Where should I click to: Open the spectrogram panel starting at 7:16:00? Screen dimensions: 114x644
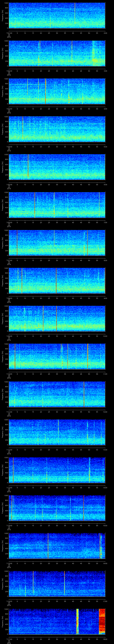(x=57, y=584)
